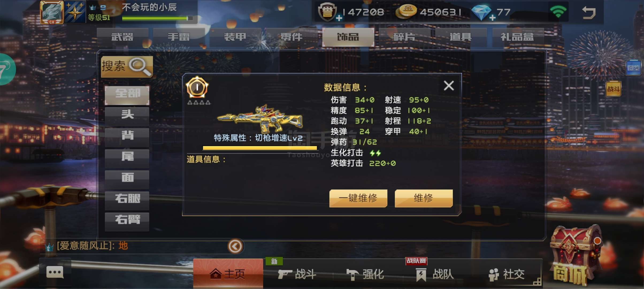Select the 右腿 category filter
The width and height of the screenshot is (644, 289).
tap(127, 199)
